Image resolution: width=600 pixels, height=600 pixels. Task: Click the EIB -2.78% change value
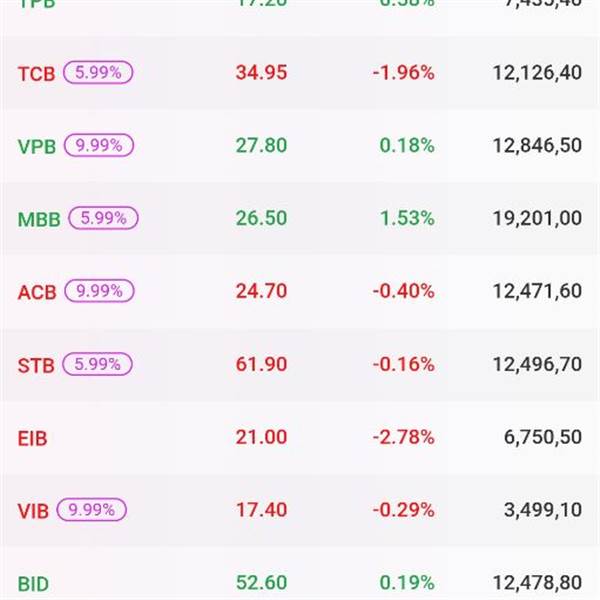click(x=404, y=437)
